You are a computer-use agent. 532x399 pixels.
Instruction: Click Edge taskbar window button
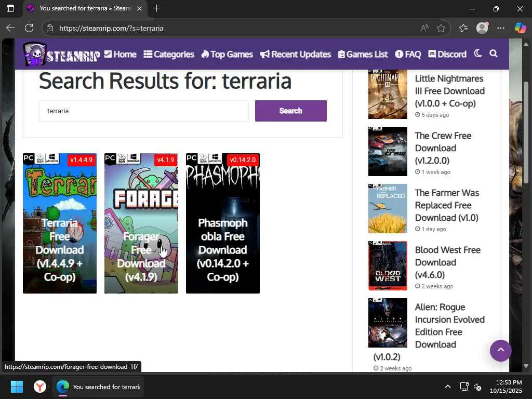[98, 387]
